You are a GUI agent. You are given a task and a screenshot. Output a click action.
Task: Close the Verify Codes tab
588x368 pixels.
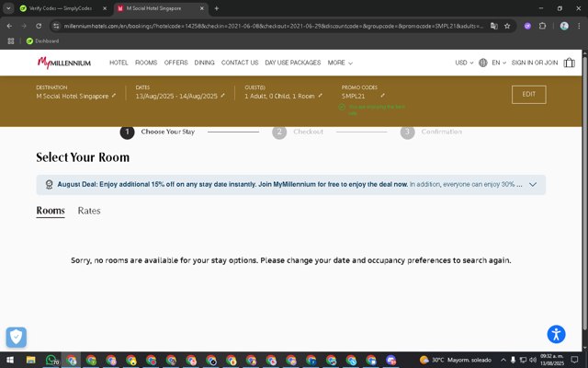click(x=105, y=8)
